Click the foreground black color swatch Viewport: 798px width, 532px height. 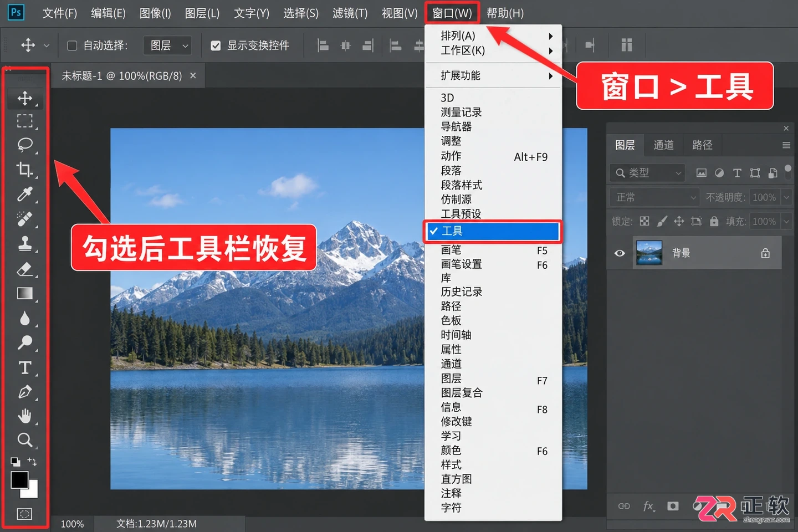19,480
